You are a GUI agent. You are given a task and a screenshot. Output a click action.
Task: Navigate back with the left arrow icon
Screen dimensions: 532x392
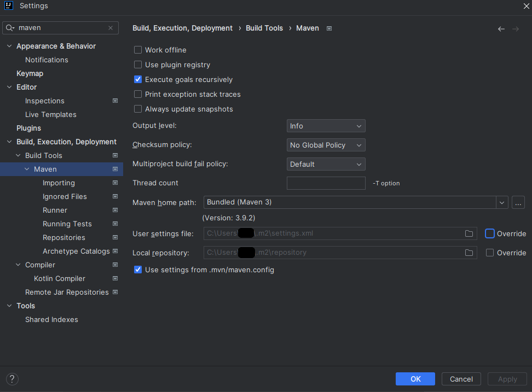point(501,29)
